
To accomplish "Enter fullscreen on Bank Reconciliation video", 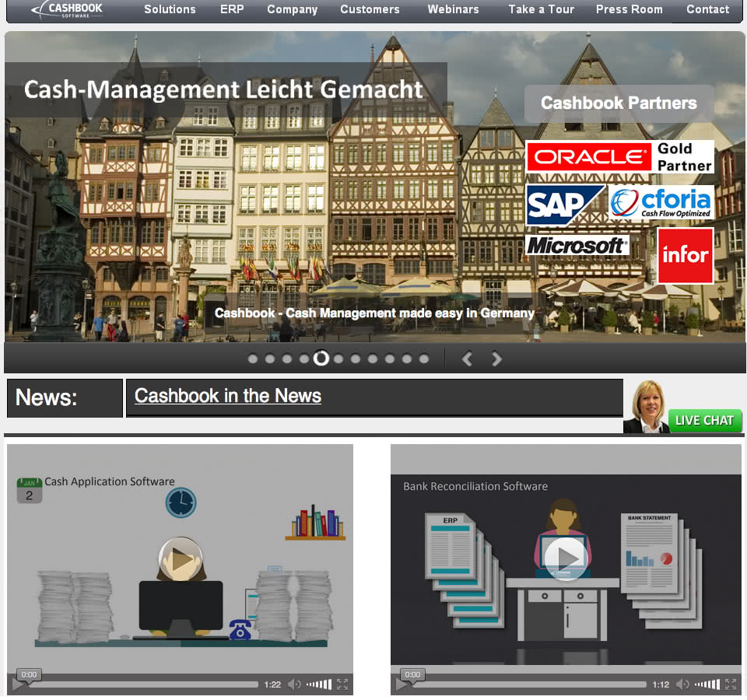I will pyautogui.click(x=731, y=684).
